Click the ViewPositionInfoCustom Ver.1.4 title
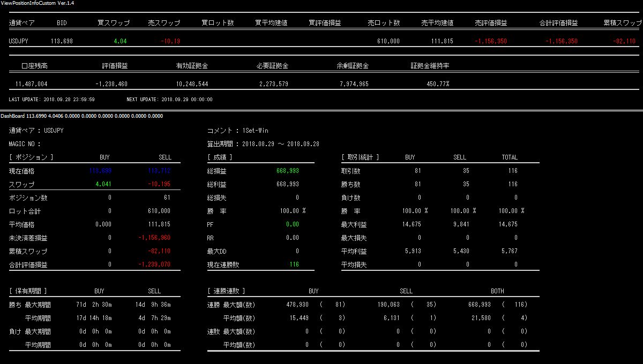Image resolution: width=643 pixels, height=364 pixels. (x=38, y=3)
